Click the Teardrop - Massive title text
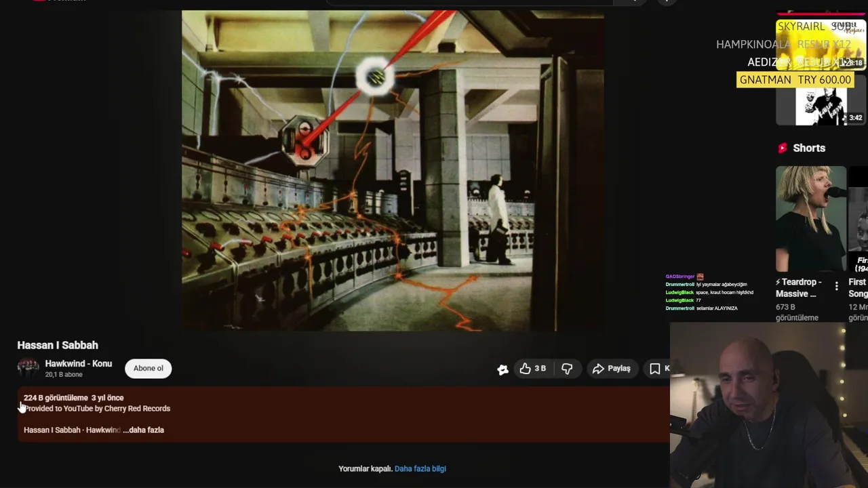The width and height of the screenshot is (868, 488). [x=799, y=288]
